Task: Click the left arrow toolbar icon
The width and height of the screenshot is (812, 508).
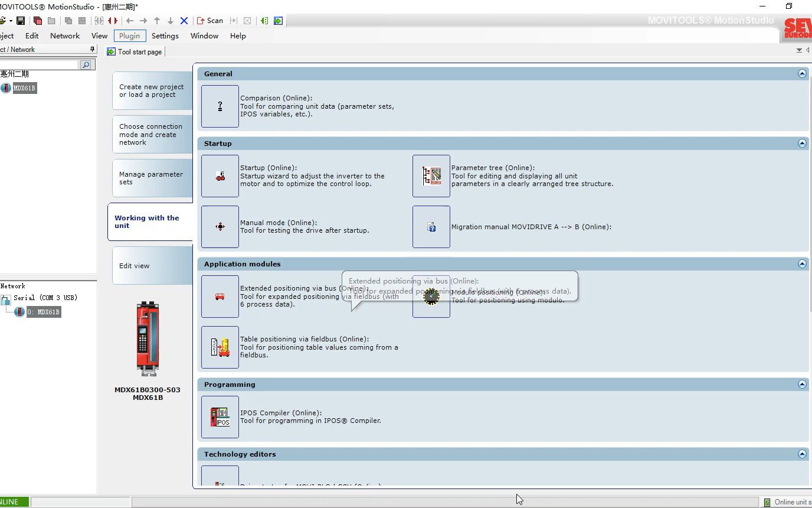Action: click(x=130, y=21)
